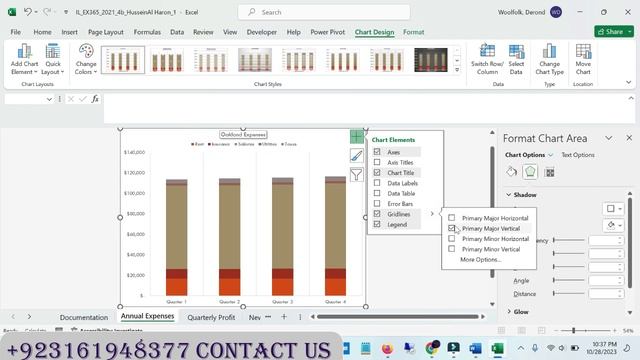
Task: Open shadow Presets dropdown
Action: (613, 209)
